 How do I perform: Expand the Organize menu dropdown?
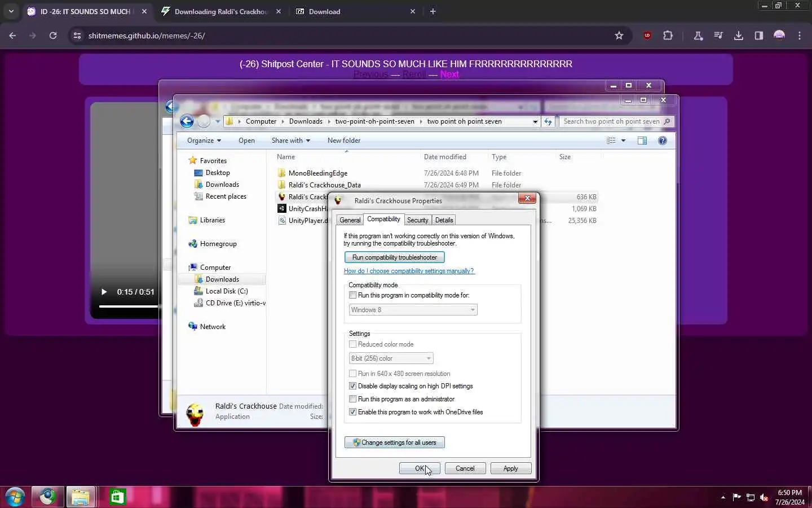[x=204, y=141]
